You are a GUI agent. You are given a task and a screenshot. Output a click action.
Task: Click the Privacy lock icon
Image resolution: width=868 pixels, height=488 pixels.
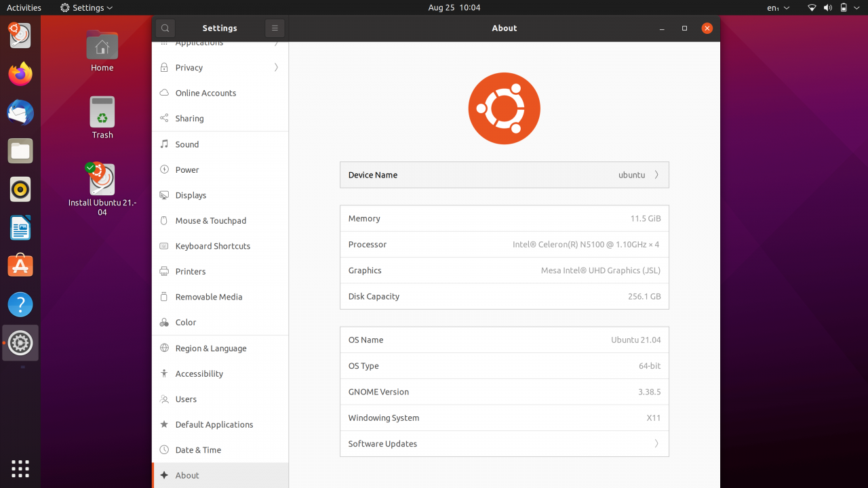(x=164, y=68)
